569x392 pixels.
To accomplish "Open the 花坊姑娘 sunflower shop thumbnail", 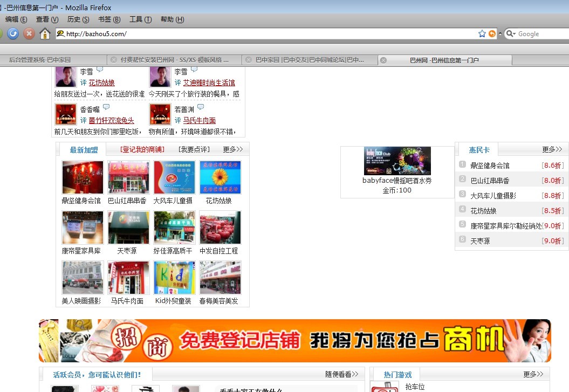I will 220,177.
